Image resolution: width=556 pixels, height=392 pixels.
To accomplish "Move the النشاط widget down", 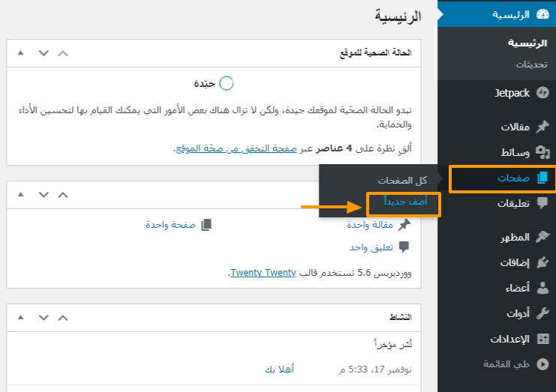I will [x=44, y=318].
